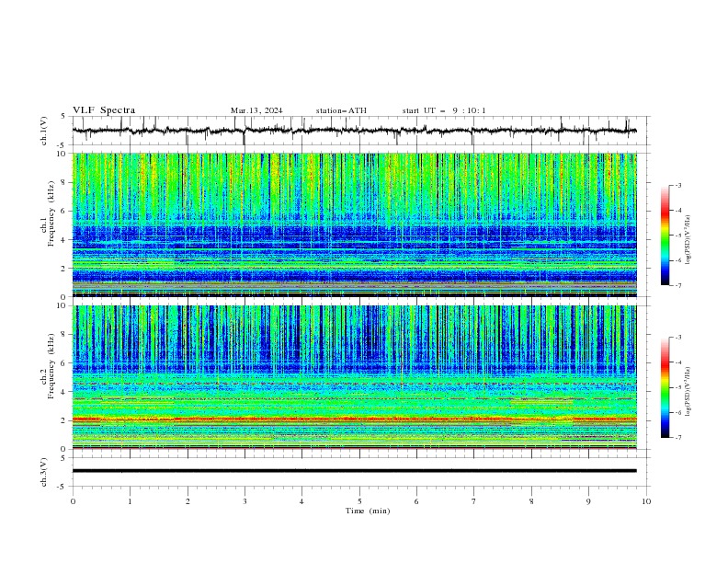Click the "ch.3(V)" axis label
The image size is (728, 563).
44,472
